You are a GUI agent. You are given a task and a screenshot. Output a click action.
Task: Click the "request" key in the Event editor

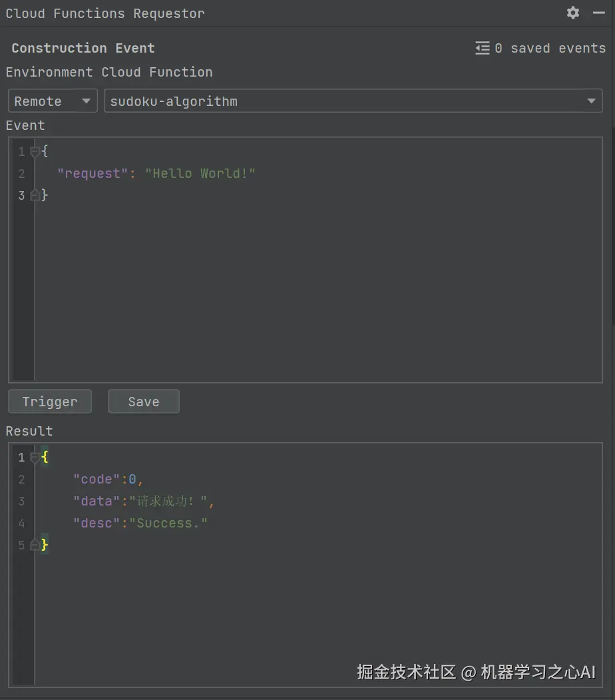coord(93,173)
